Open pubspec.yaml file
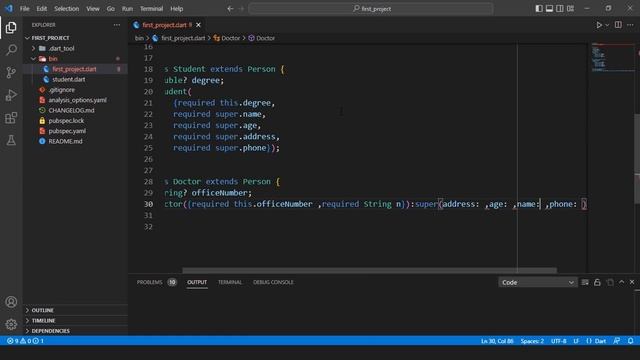The image size is (640, 360). pos(76,131)
